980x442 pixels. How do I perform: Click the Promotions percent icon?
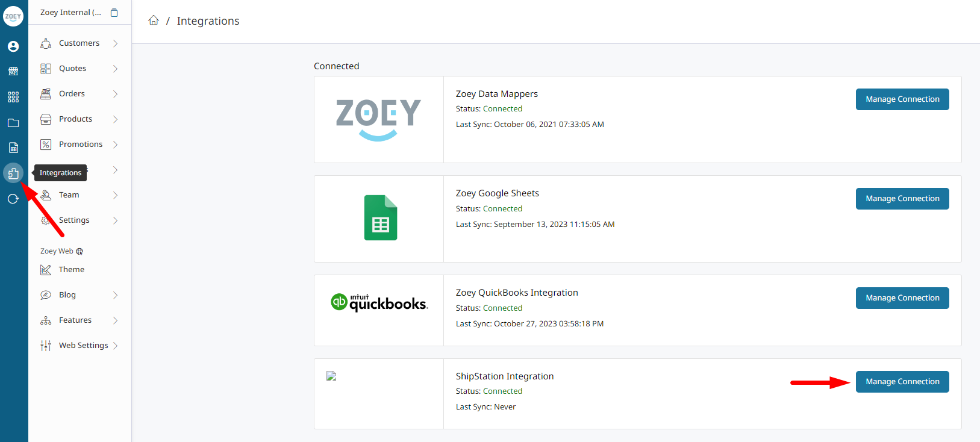click(46, 145)
